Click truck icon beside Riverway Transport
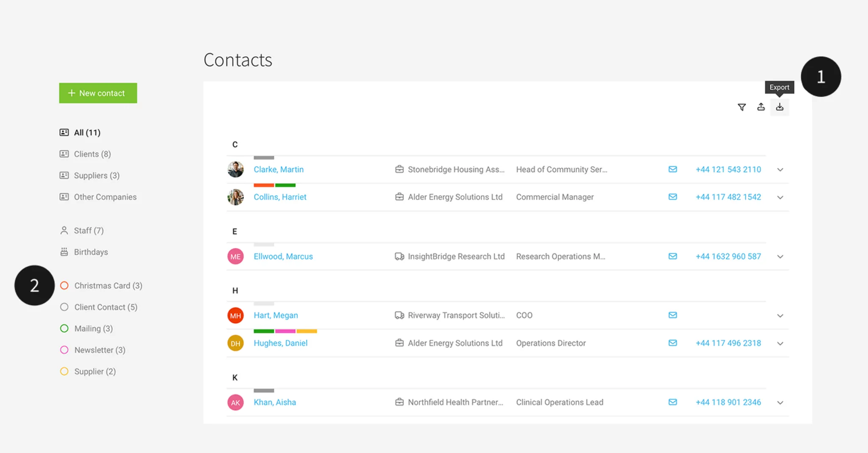The image size is (868, 453). coord(399,315)
